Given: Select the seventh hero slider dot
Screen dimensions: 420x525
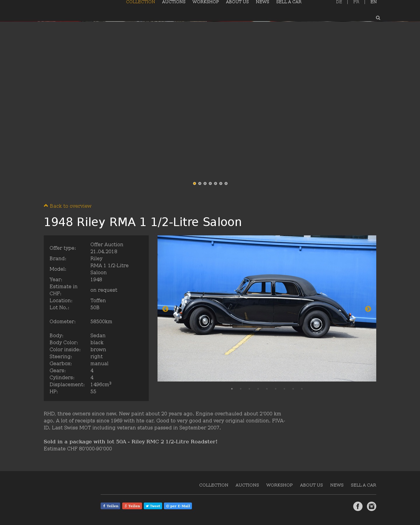Looking at the screenshot, I should (226, 183).
